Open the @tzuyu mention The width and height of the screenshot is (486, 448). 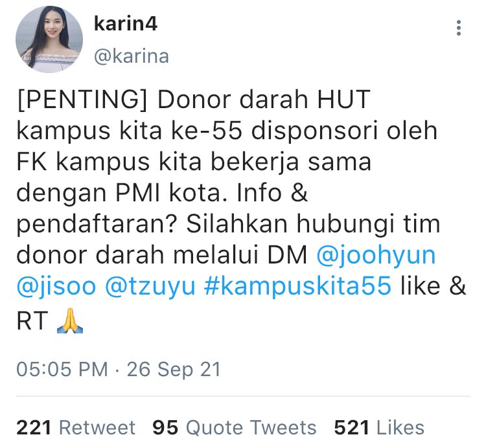[x=150, y=286]
